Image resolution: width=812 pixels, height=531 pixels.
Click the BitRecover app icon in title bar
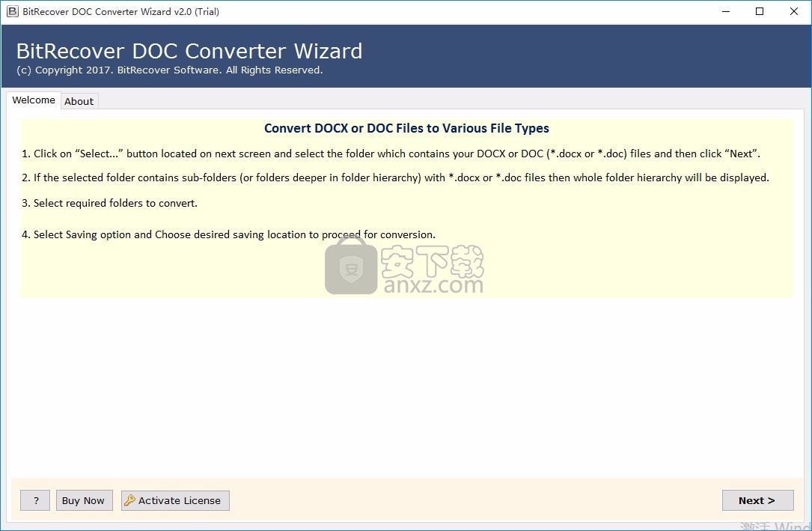pyautogui.click(x=13, y=11)
